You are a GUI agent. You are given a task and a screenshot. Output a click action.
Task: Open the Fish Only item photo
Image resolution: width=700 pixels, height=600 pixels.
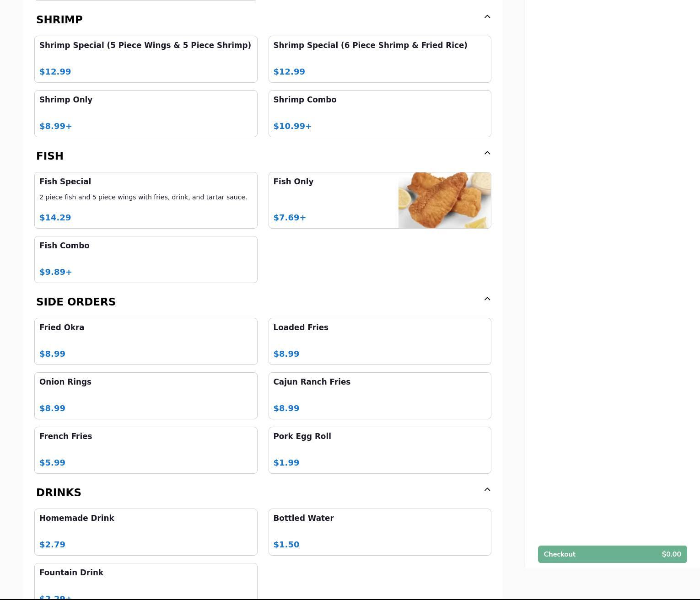tap(444, 200)
